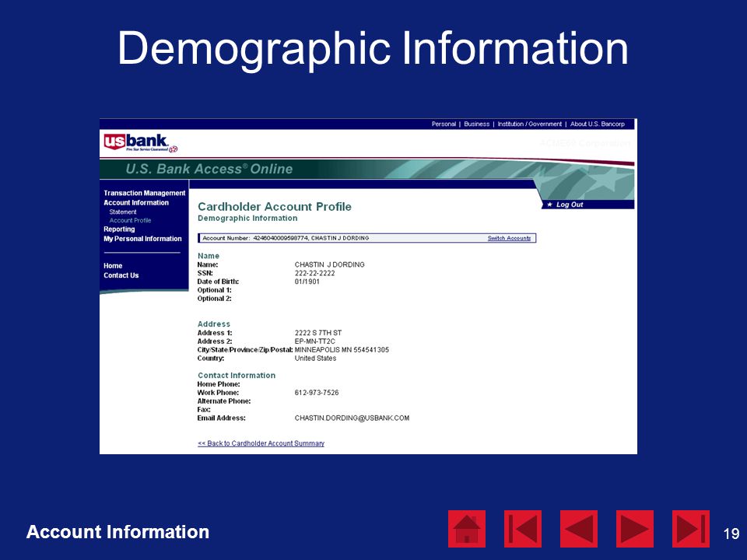Open Personal link in top bar
747x560 pixels.
coord(444,124)
